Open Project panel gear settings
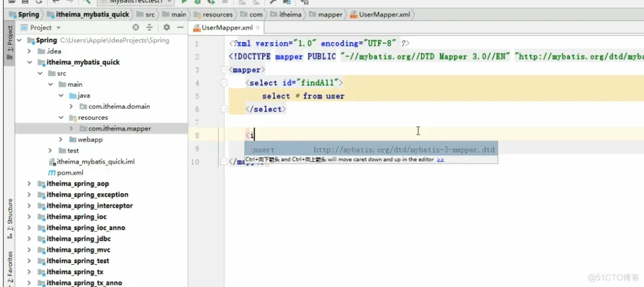This screenshot has height=287, width=644. pyautogui.click(x=166, y=28)
